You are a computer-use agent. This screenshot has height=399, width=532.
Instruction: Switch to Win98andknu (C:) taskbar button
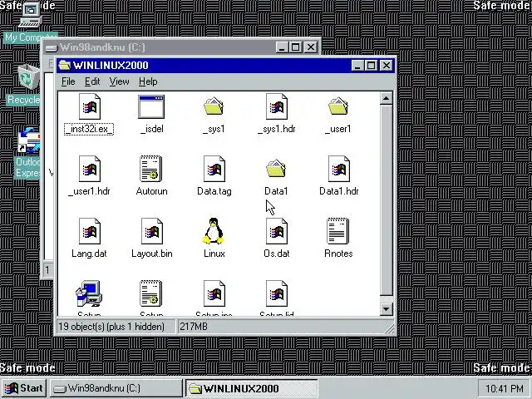coord(116,388)
